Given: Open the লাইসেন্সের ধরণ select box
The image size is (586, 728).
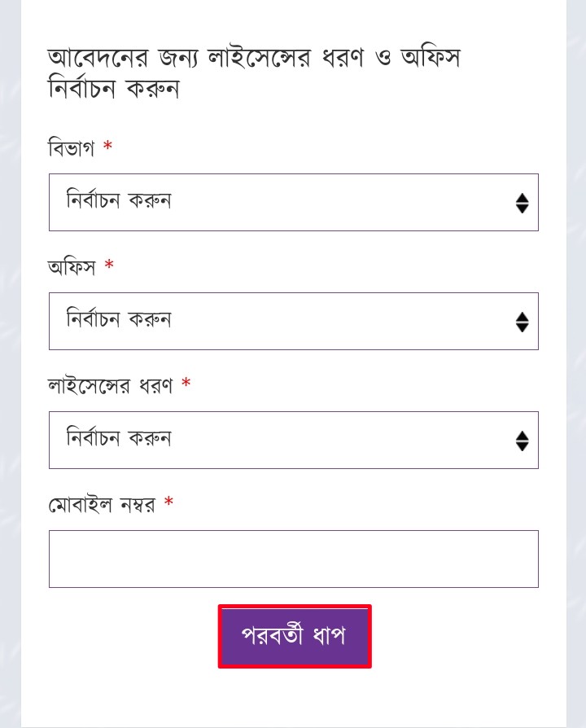Looking at the screenshot, I should click(x=294, y=441).
